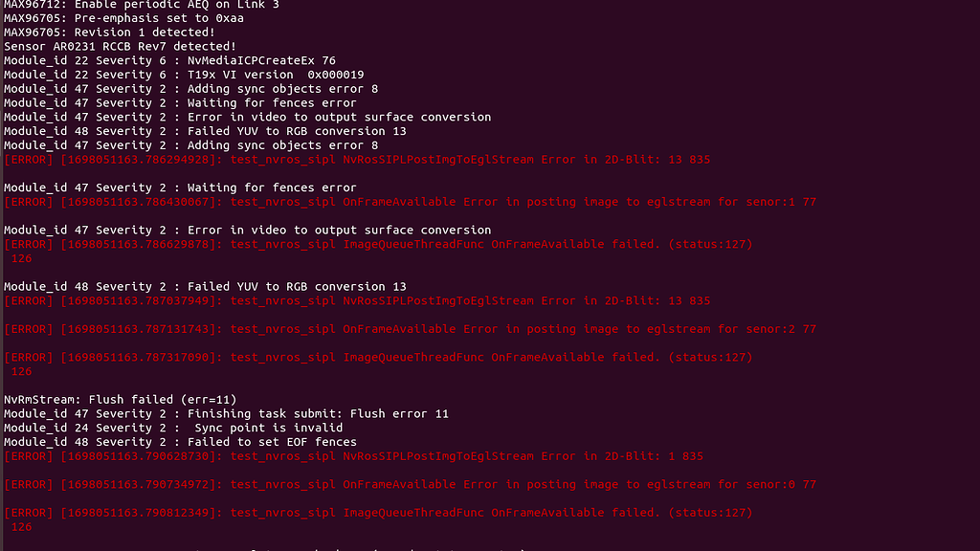Click the error timestamp 1698051163.787037949
The height and width of the screenshot is (551, 980).
138,300
